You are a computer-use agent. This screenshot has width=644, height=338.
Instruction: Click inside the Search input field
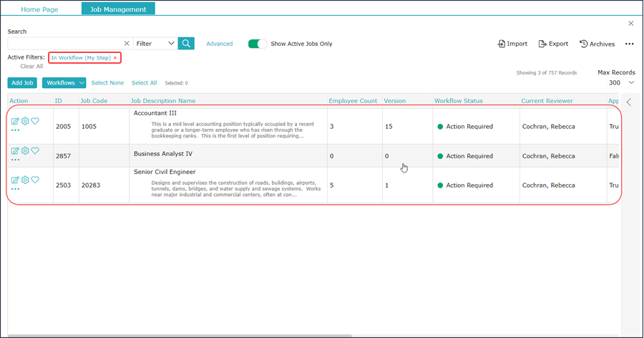click(64, 44)
